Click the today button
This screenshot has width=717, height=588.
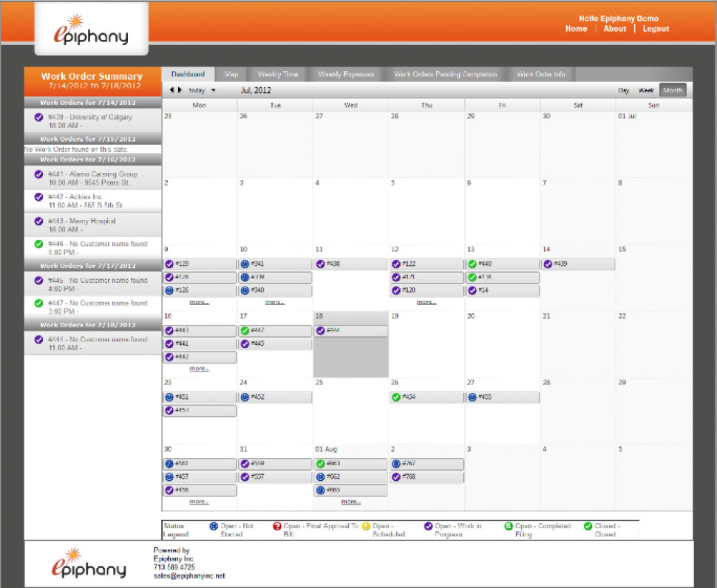pos(197,90)
